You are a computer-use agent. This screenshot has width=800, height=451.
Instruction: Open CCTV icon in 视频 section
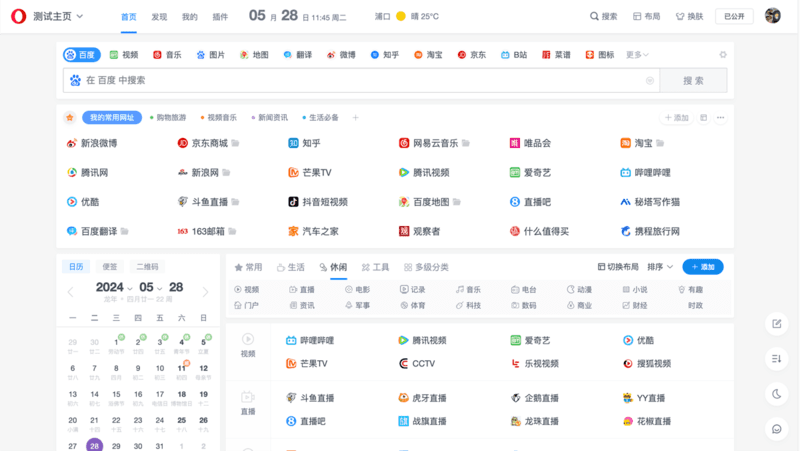coord(404,364)
